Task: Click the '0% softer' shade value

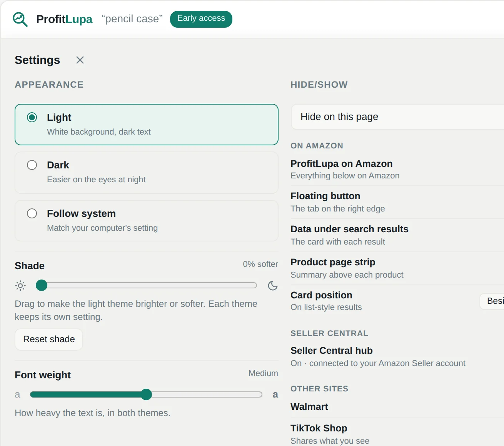Action: [x=260, y=264]
